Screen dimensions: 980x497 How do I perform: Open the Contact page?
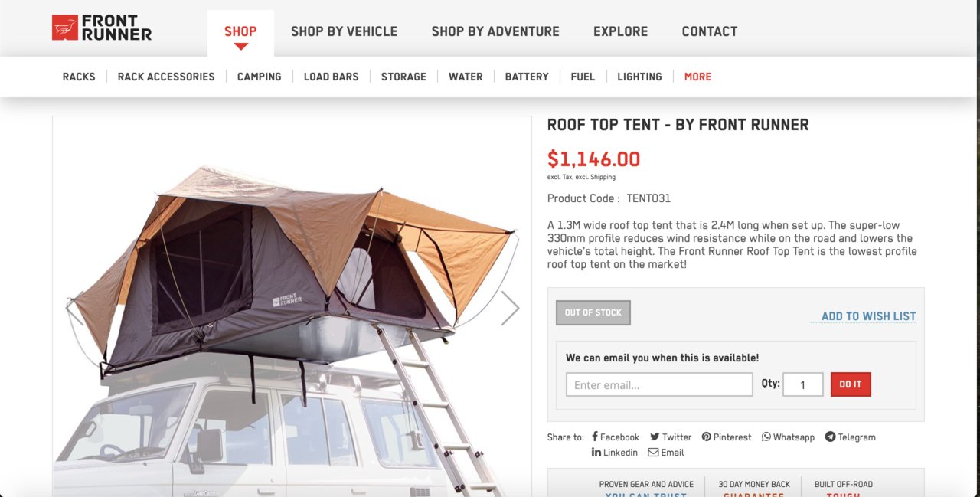(x=710, y=31)
